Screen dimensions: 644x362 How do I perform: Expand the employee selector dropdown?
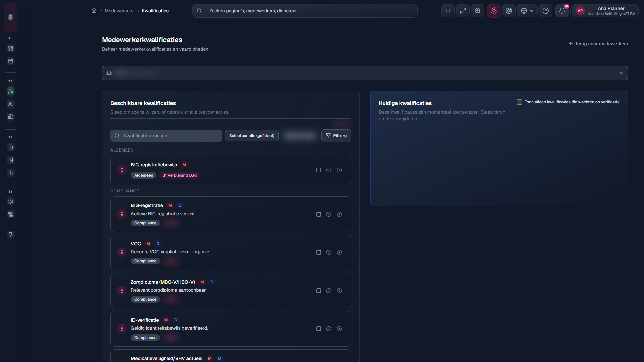365,73
